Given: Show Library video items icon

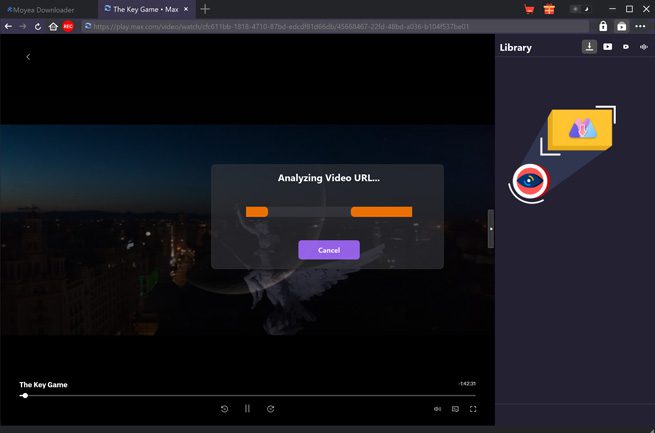Looking at the screenshot, I should pyautogui.click(x=608, y=47).
